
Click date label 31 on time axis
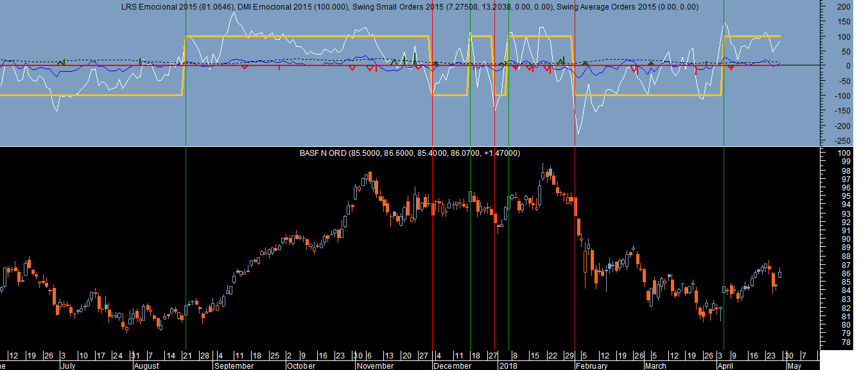(134, 355)
